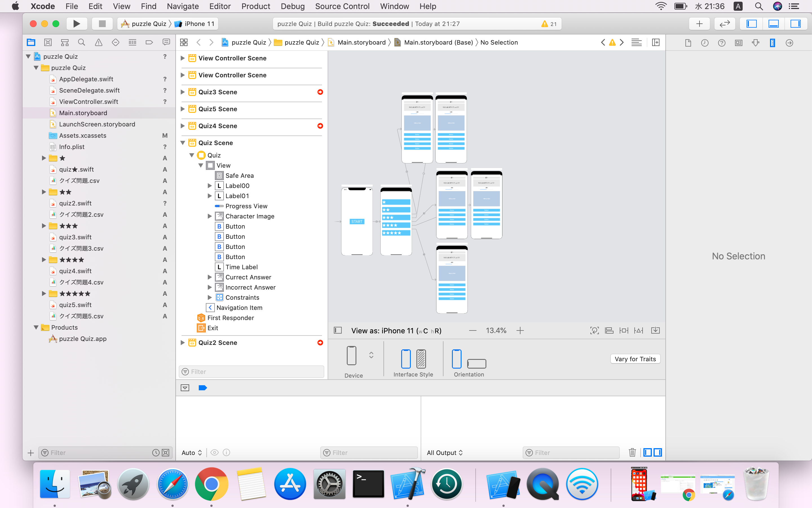Open the related items grid icon
Screen dimensions: 812x508
click(184, 42)
